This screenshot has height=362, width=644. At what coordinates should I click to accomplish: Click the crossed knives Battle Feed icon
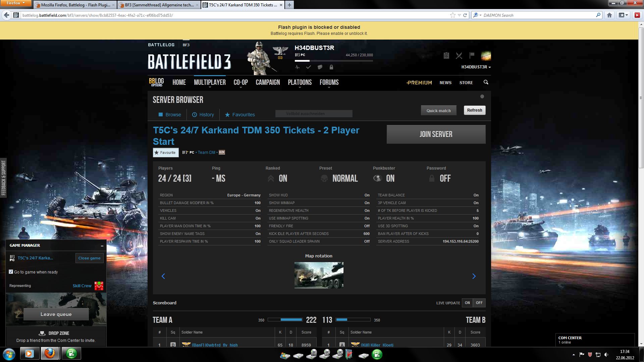(459, 56)
